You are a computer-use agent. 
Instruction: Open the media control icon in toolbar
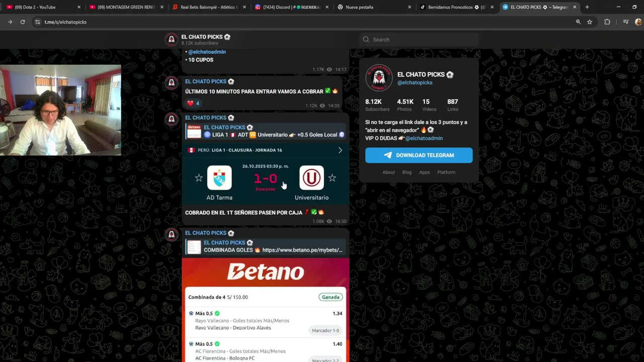(x=625, y=22)
